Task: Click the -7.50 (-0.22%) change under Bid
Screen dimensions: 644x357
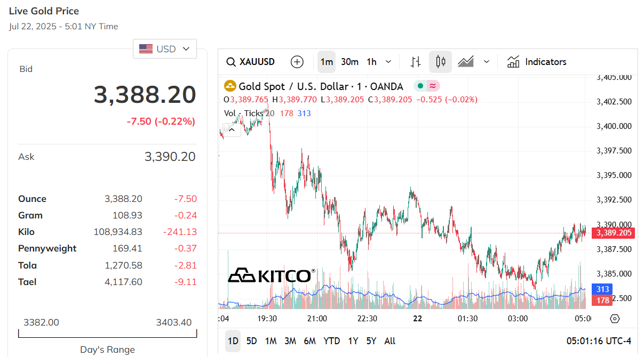Action: click(x=161, y=121)
